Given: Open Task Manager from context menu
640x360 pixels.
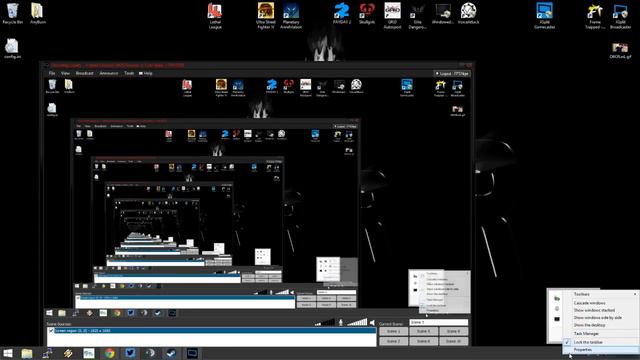Looking at the screenshot, I should (600, 333).
